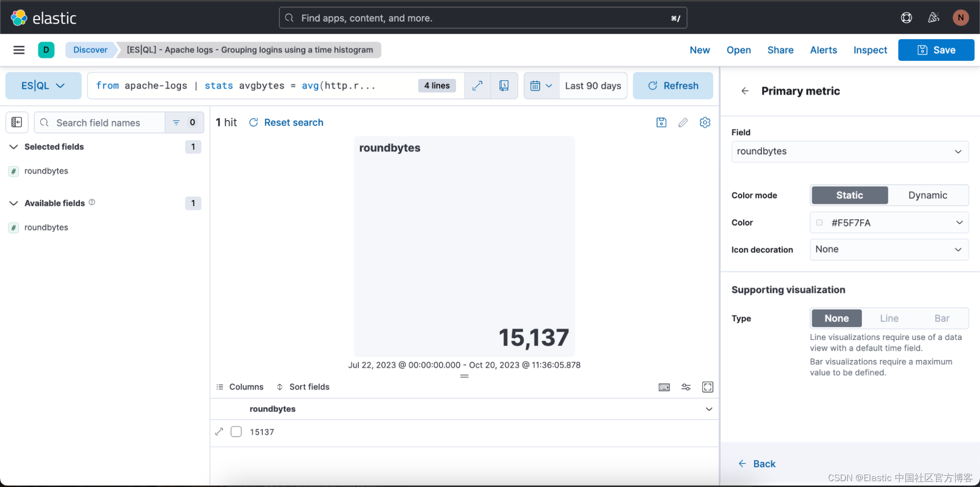Viewport: 980px width, 487px height.
Task: Click the roundbytes metric chart
Action: pos(464,246)
